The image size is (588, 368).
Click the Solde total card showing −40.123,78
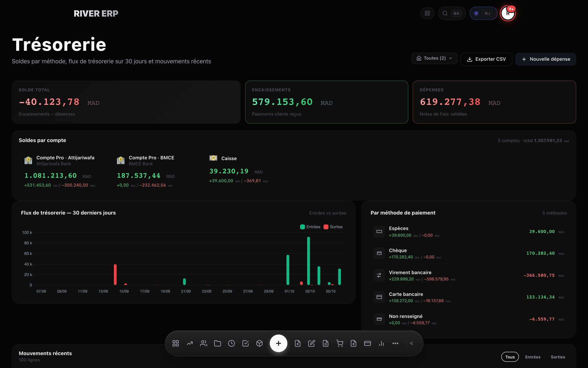click(x=126, y=102)
